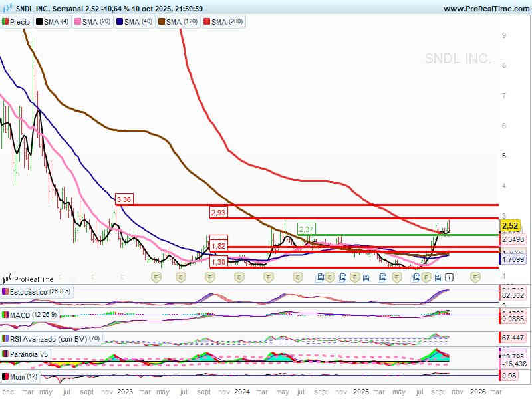Click the MACD indicator color icon
This screenshot has width=532, height=399.
click(5, 315)
